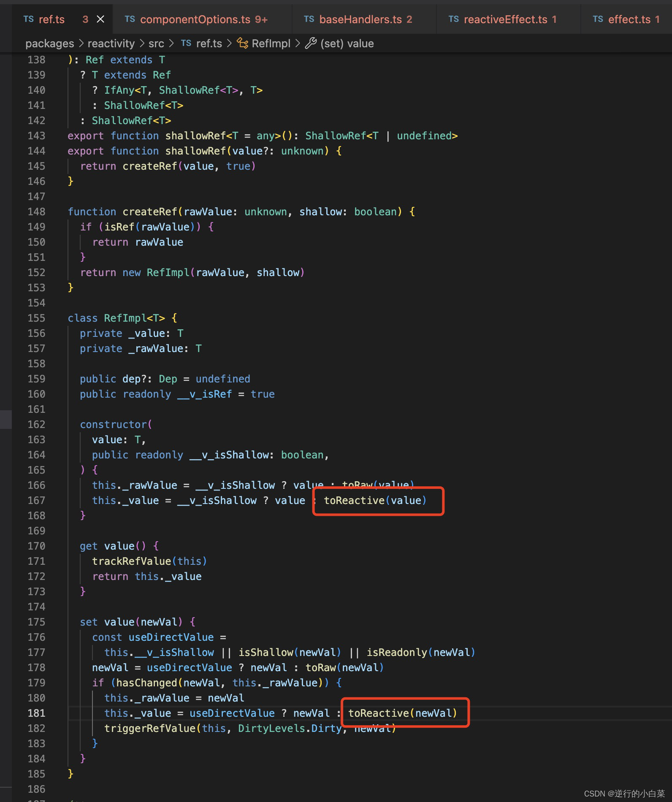This screenshot has width=672, height=802.
Task: Open the baseHandlers.ts tab
Action: pos(364,19)
